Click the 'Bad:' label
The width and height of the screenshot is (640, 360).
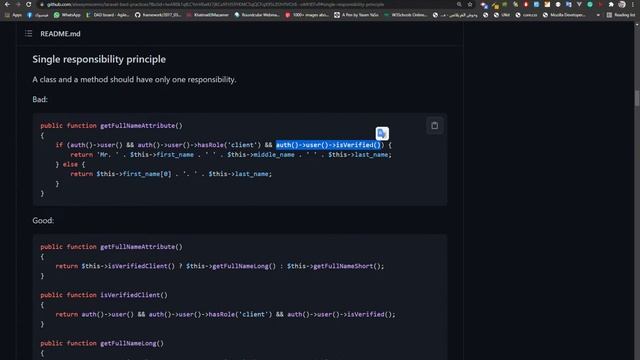coord(40,99)
